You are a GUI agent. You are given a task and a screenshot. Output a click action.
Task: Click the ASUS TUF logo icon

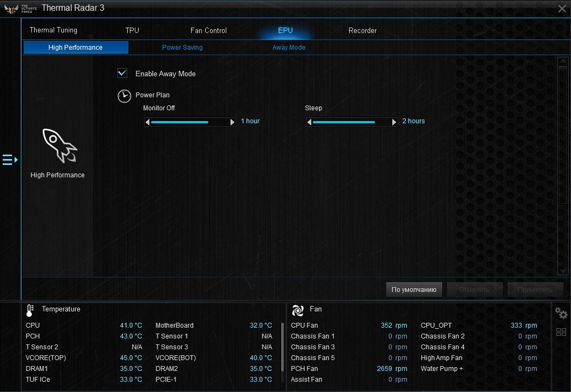(x=11, y=9)
